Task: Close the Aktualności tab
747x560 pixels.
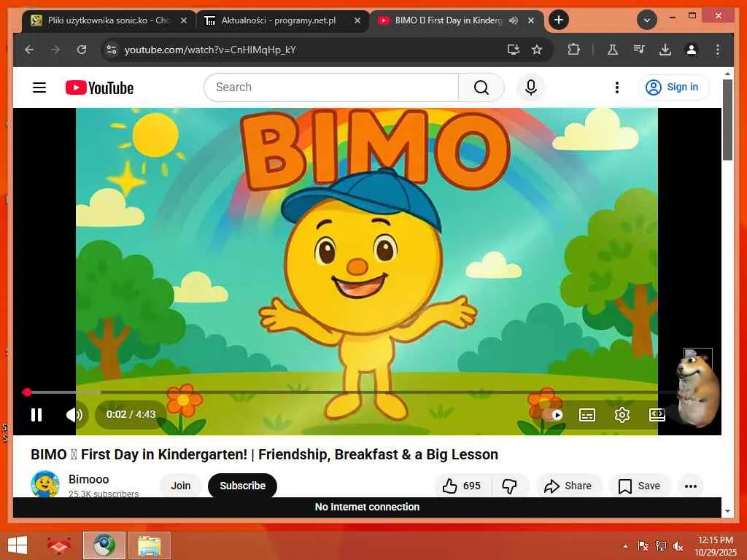Action: point(357,20)
